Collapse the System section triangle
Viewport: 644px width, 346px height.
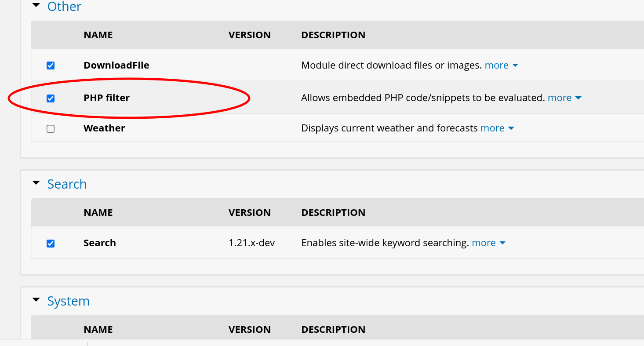tap(36, 300)
